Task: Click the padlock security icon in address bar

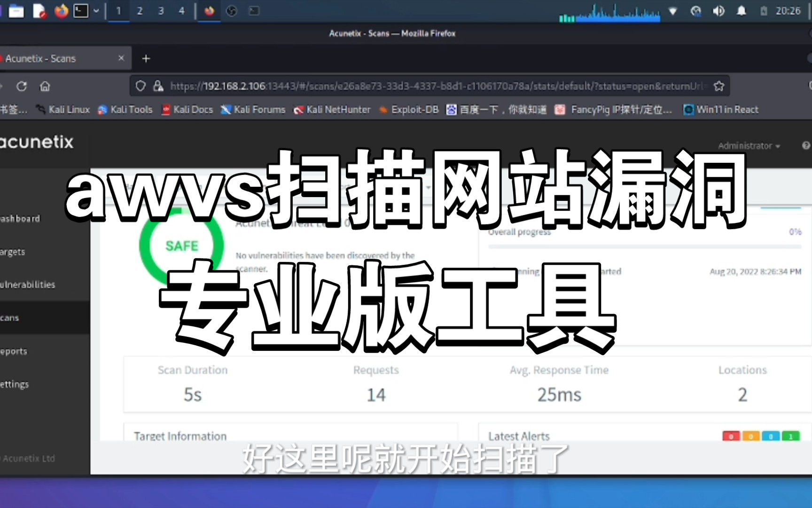Action: click(x=159, y=86)
